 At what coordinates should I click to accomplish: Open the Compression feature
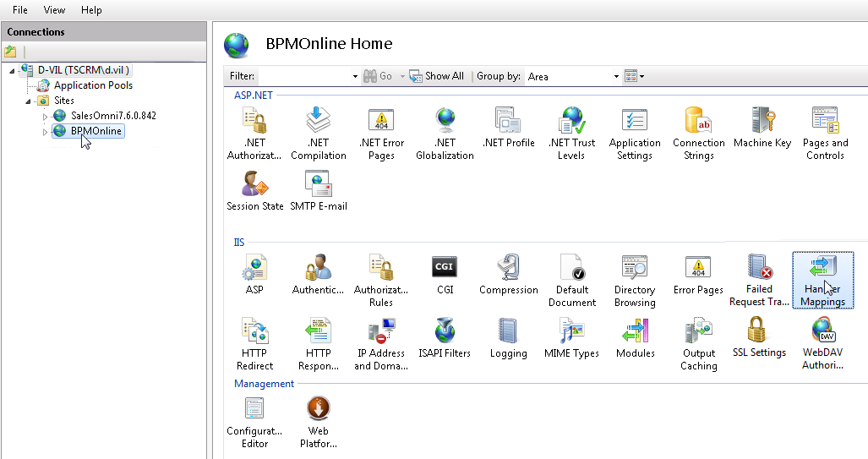[x=508, y=275]
